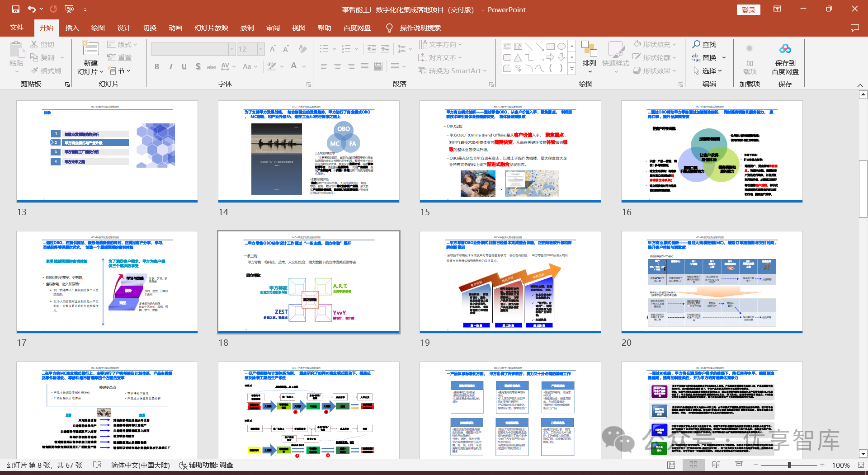Toggle align right paragraph

(x=351, y=66)
